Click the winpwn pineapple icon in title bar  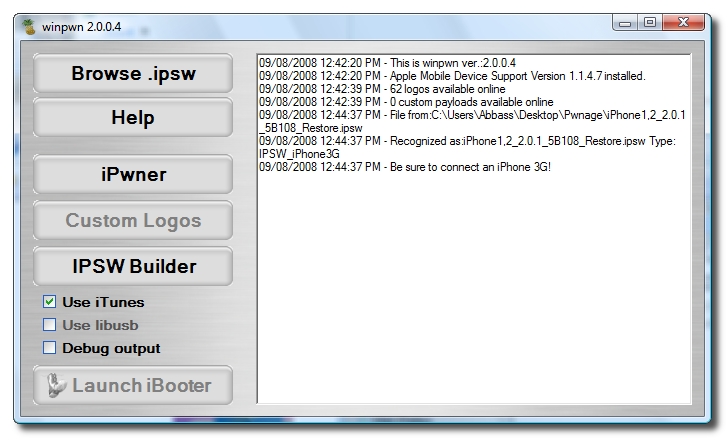29,27
